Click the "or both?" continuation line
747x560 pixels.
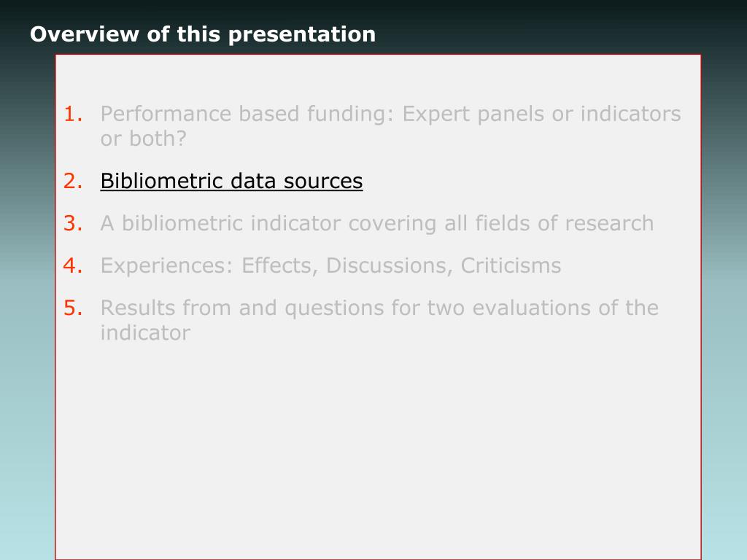pyautogui.click(x=143, y=139)
